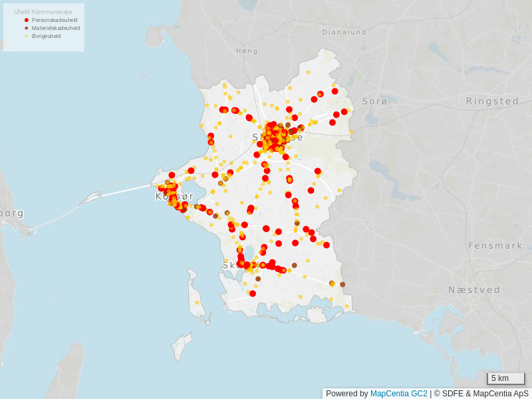Select the Materielskadeuheld legend label
The width and height of the screenshot is (532, 399).
[56, 29]
